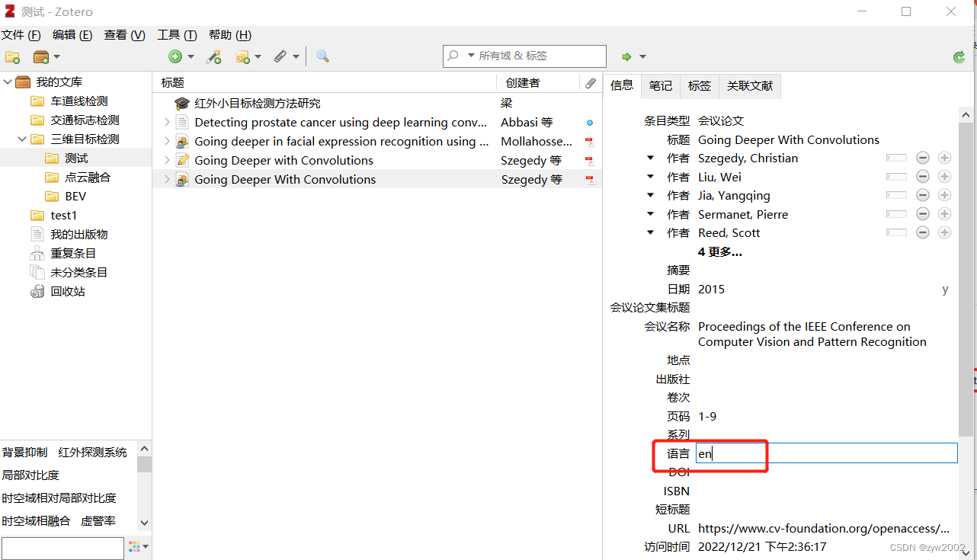Select the 红外探测系统 tag
The width and height of the screenshot is (977, 560).
point(93,453)
